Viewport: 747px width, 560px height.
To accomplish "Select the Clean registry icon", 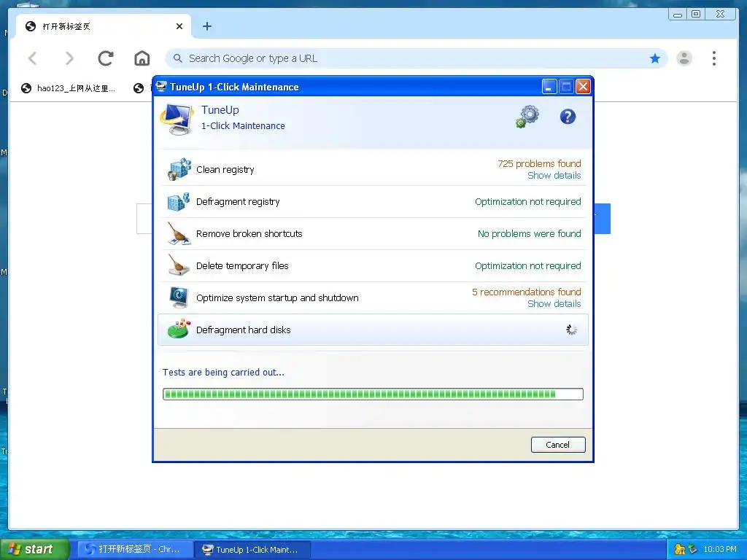I will (179, 169).
